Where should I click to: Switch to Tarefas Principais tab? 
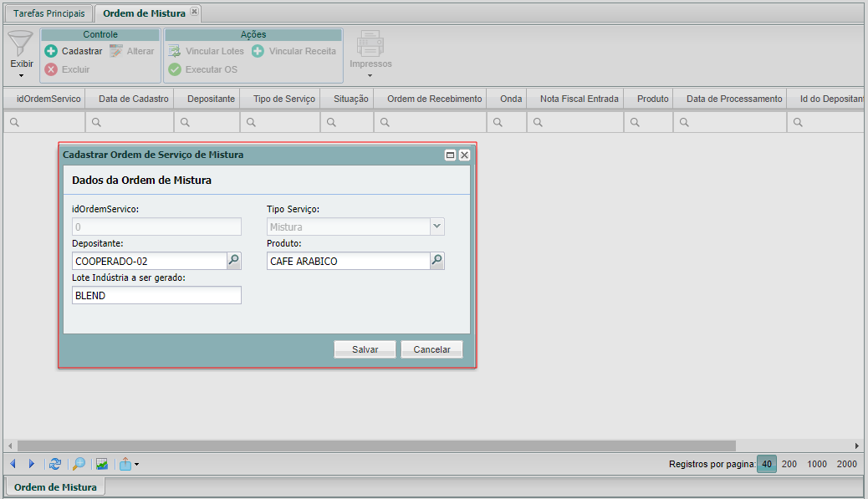coord(49,13)
